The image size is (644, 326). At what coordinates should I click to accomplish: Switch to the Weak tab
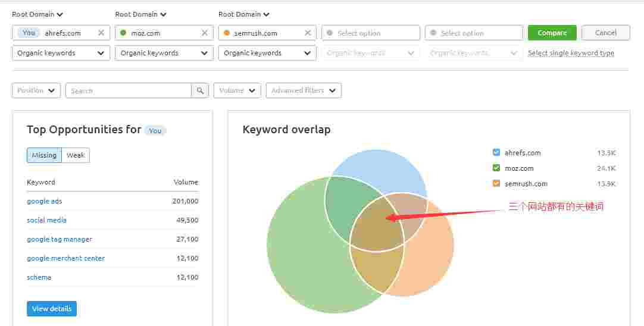[76, 155]
